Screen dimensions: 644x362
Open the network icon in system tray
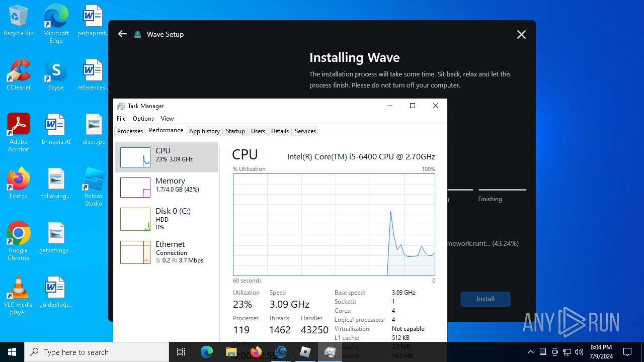(567, 352)
